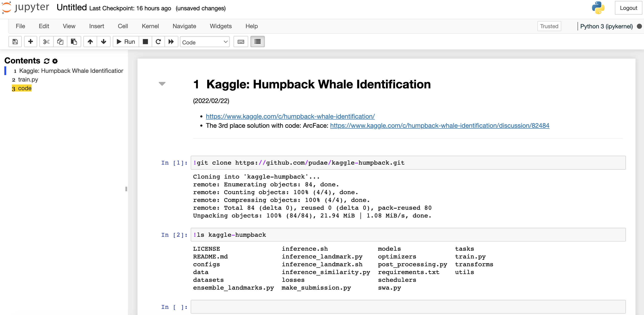Collapse the Kaggle heading section triangle

[x=162, y=84]
